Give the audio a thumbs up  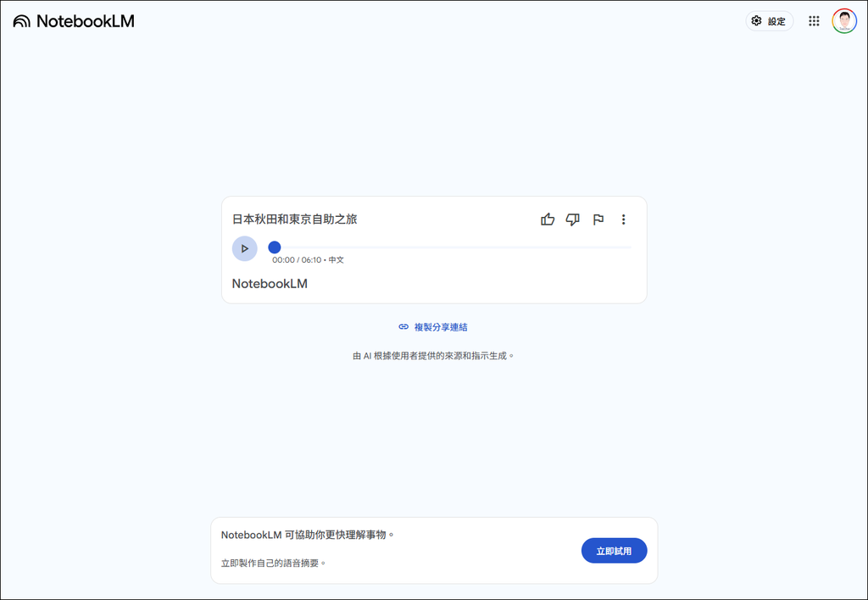[x=548, y=219]
